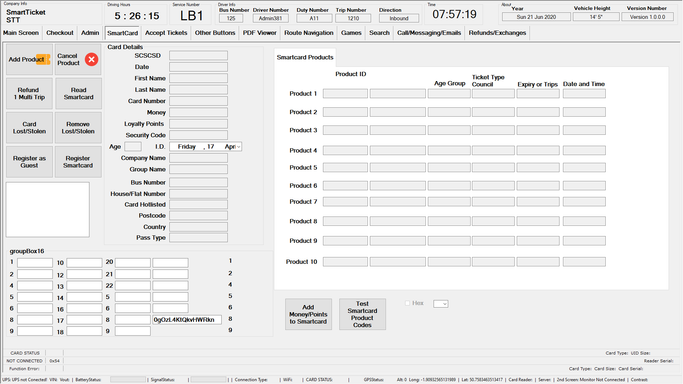Switch to the Games tab
Image resolution: width=683 pixels, height=384 pixels.
(x=351, y=33)
